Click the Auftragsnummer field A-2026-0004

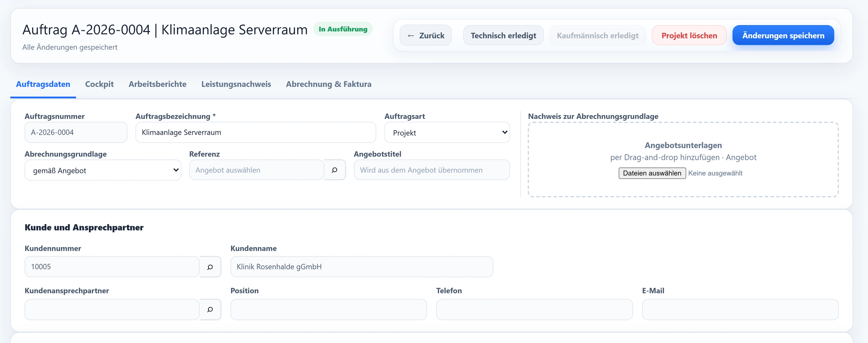76,132
